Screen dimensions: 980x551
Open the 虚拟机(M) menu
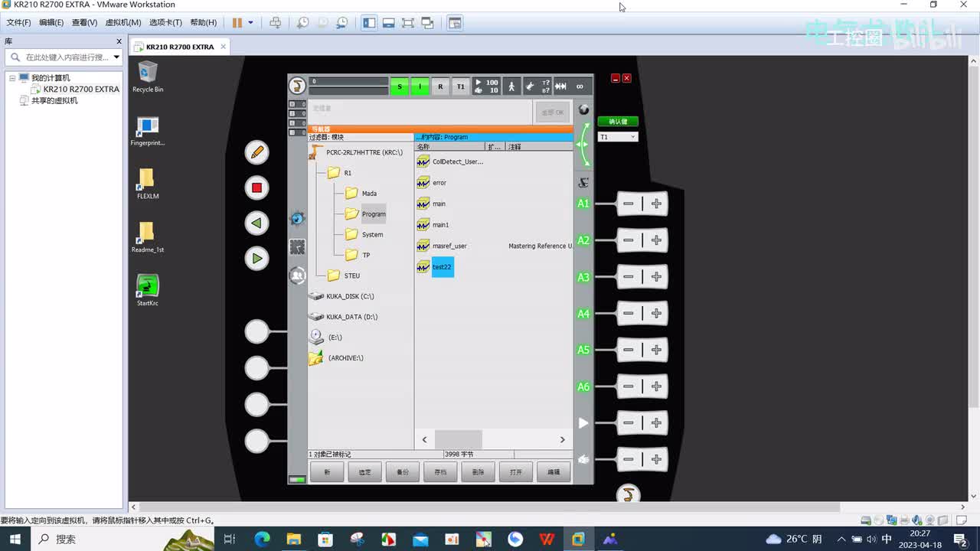tap(122, 23)
